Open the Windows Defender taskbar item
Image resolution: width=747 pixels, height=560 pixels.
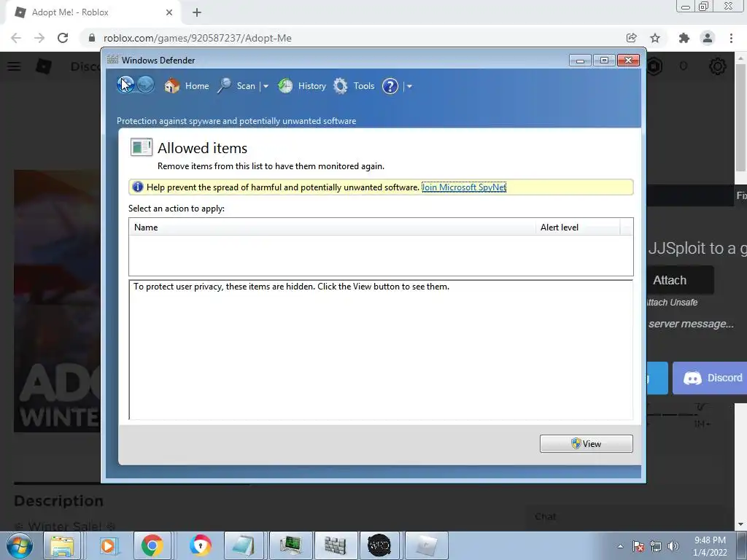(x=335, y=545)
